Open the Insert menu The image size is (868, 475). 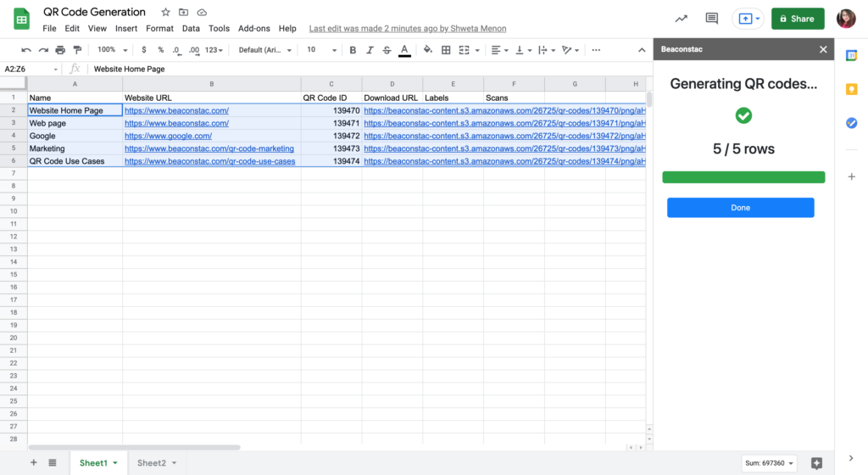pos(126,28)
